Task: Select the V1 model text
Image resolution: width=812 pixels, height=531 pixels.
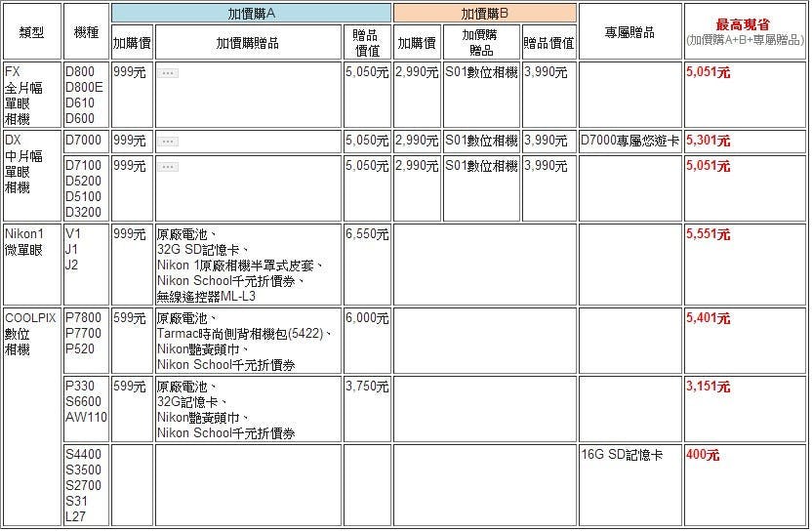Action: tap(73, 234)
